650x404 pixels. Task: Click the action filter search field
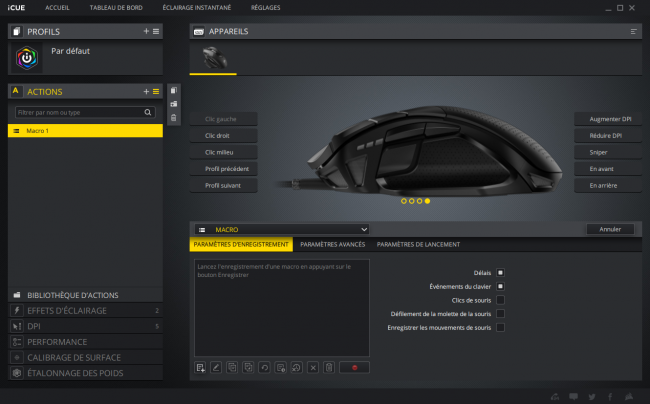(x=85, y=112)
